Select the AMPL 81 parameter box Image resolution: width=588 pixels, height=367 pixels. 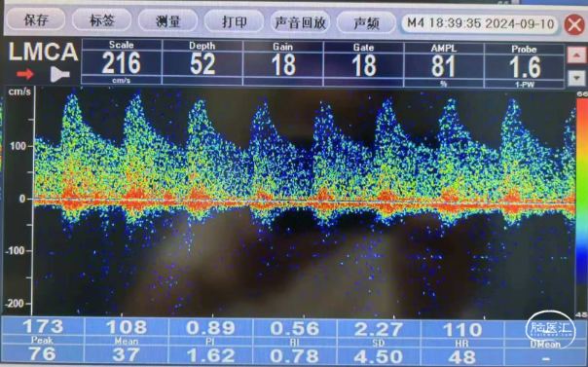click(x=444, y=65)
